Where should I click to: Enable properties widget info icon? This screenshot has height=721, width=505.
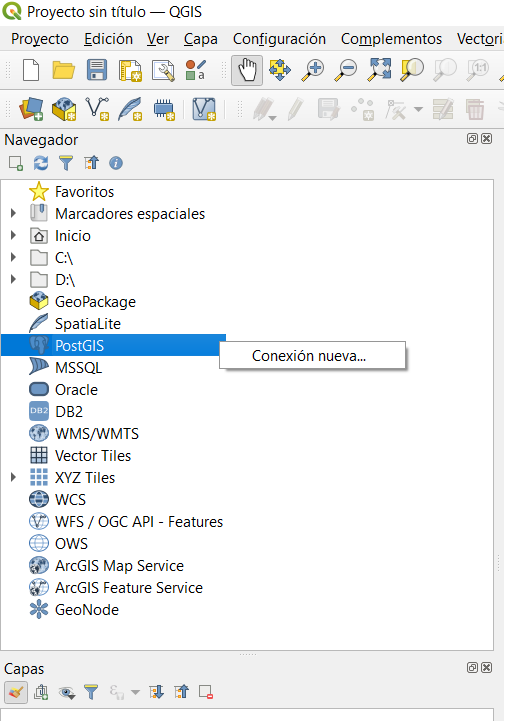[x=116, y=163]
